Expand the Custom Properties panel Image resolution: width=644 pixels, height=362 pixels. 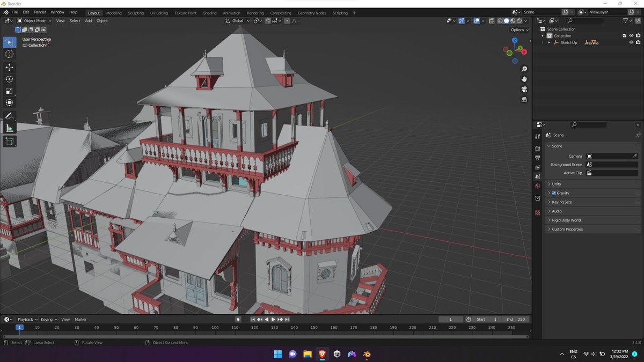pos(594,229)
